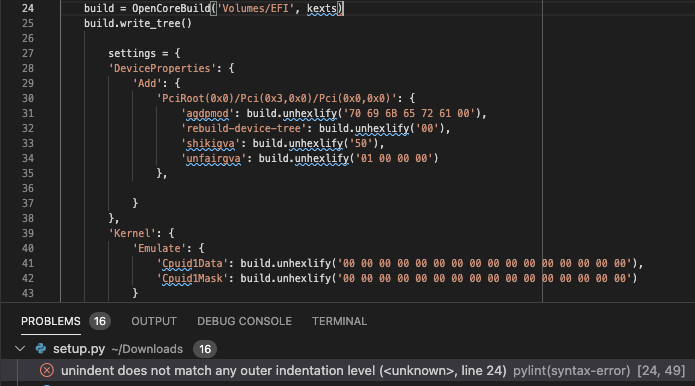Viewport: 695px width, 386px height.
Task: Click the 'DeviceProperties' dictionary key
Action: (162, 69)
